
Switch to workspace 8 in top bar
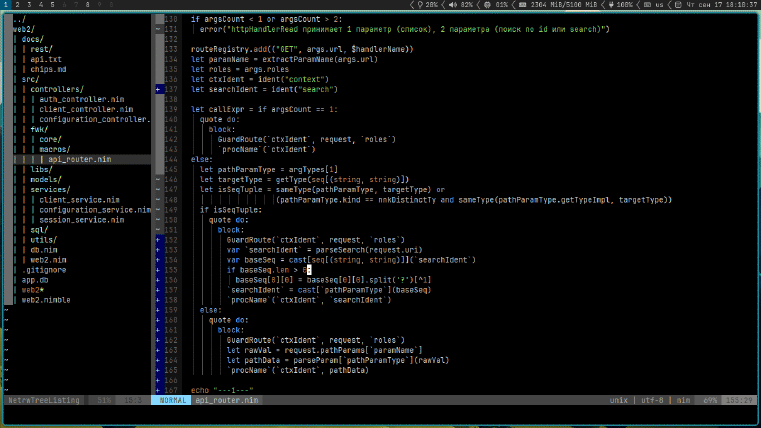point(87,4)
